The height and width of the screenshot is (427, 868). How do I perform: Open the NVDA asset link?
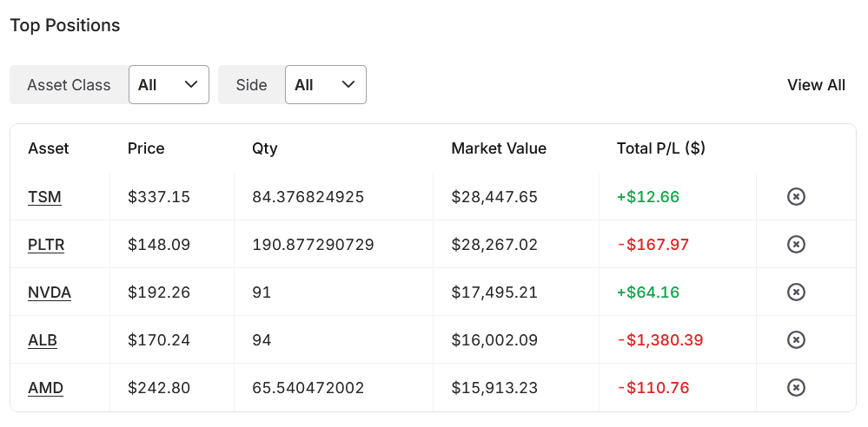50,292
